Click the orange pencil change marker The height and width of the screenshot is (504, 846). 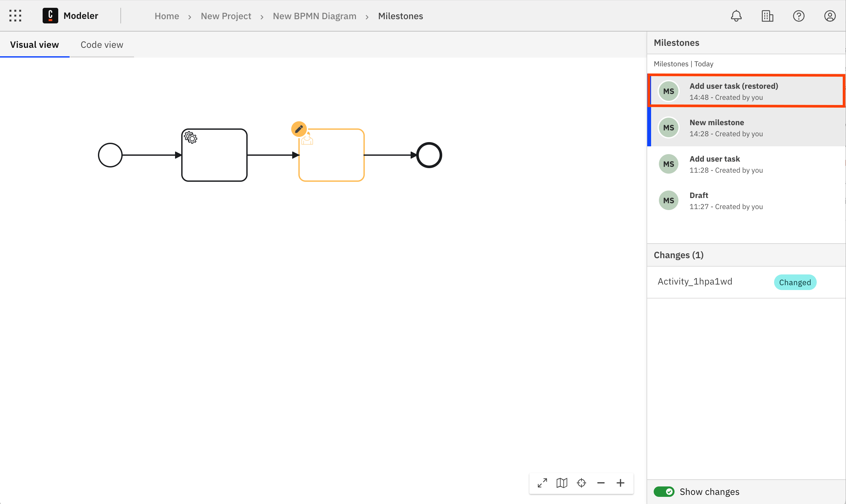click(x=299, y=129)
